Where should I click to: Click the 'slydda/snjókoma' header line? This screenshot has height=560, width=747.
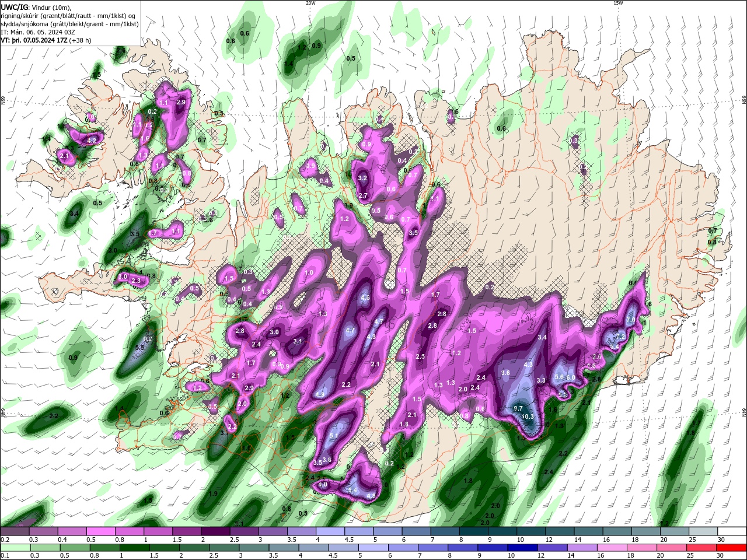(x=69, y=24)
